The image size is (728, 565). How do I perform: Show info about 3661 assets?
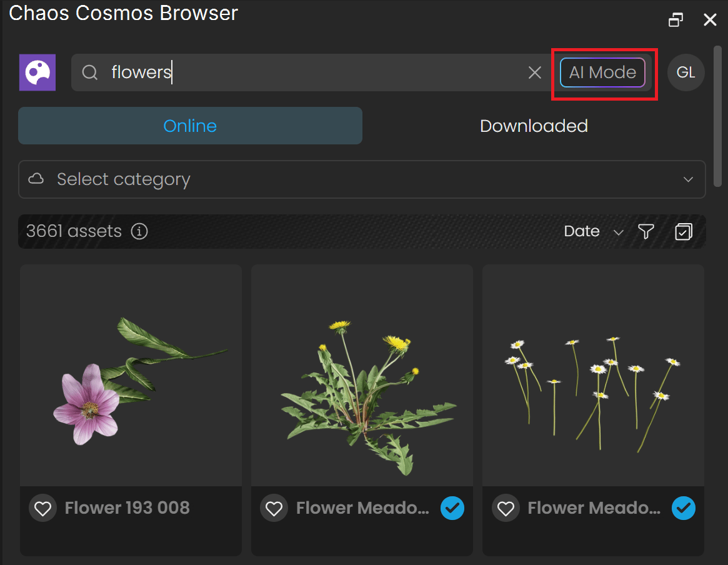tap(139, 231)
